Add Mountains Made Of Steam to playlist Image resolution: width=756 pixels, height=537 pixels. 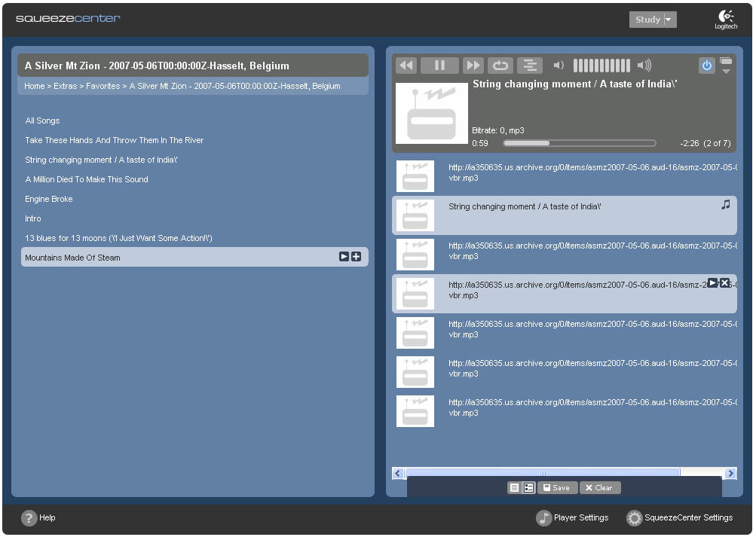[x=357, y=257]
